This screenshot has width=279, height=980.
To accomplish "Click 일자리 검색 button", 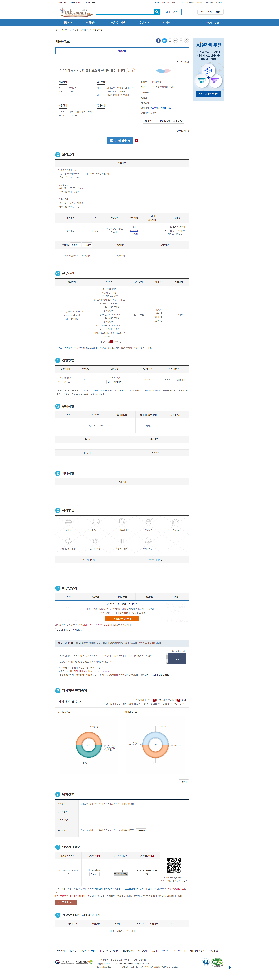I will 171,12.
